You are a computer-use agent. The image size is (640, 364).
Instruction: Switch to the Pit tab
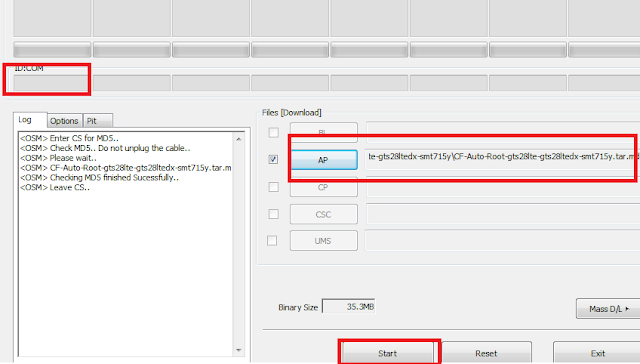tap(97, 121)
